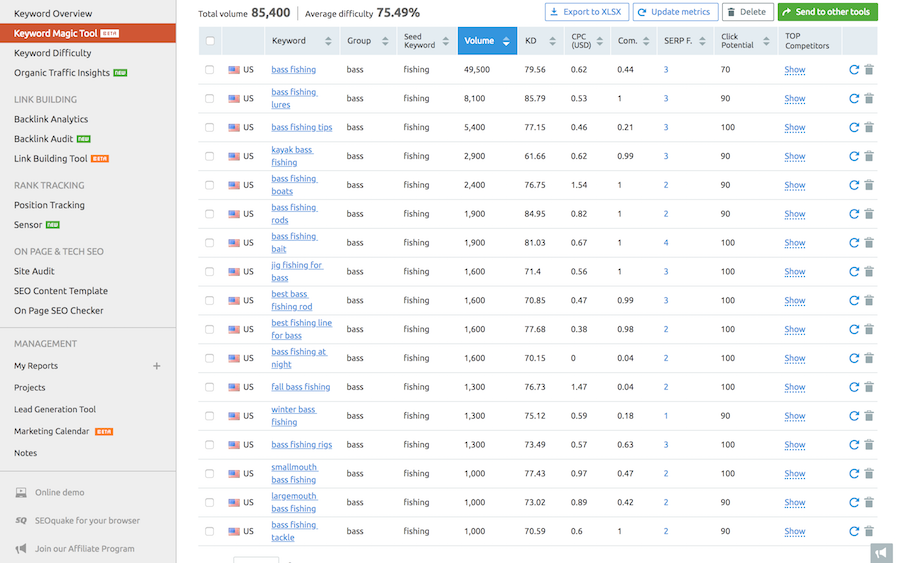Delete the 'best fishing line for bass' row
This screenshot has height=563, width=900.
[869, 329]
